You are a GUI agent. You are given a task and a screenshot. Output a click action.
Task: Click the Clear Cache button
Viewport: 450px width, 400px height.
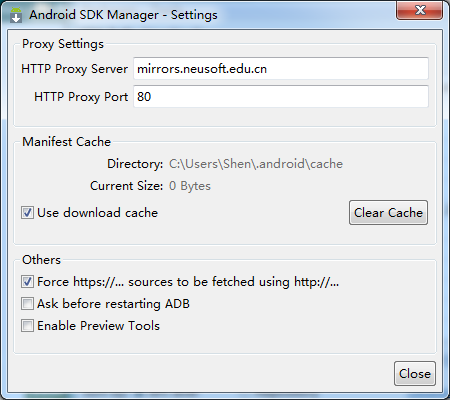(388, 213)
